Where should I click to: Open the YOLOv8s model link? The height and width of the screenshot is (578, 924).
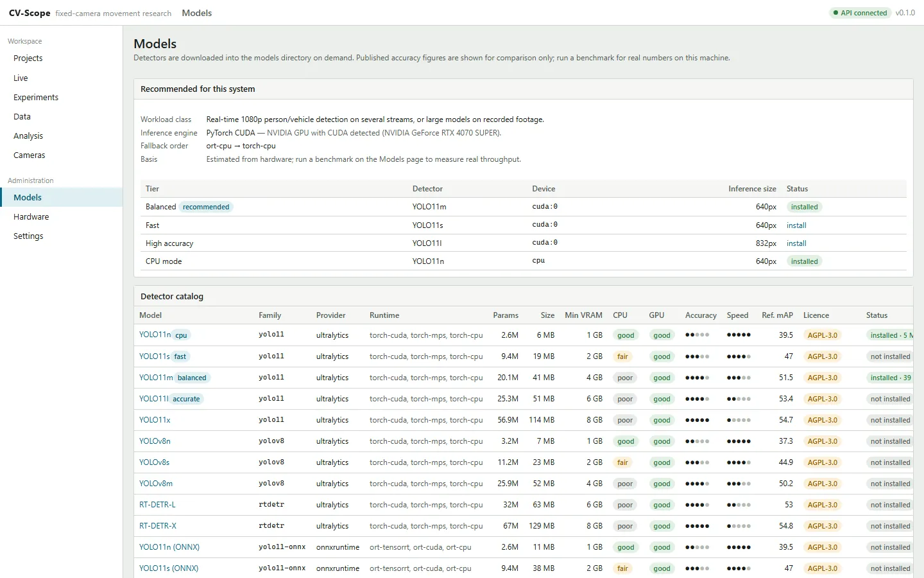155,462
